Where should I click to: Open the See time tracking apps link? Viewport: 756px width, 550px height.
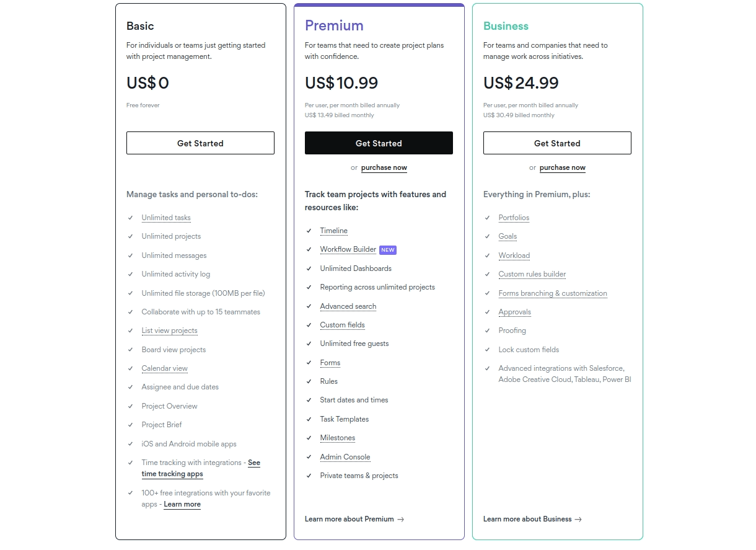[x=201, y=468]
